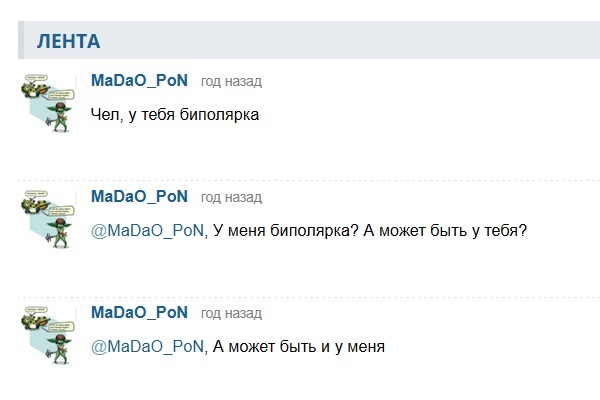The height and width of the screenshot is (400, 600).
Task: Open the avatar next to 'У меня биполярка?' post
Action: [48, 219]
